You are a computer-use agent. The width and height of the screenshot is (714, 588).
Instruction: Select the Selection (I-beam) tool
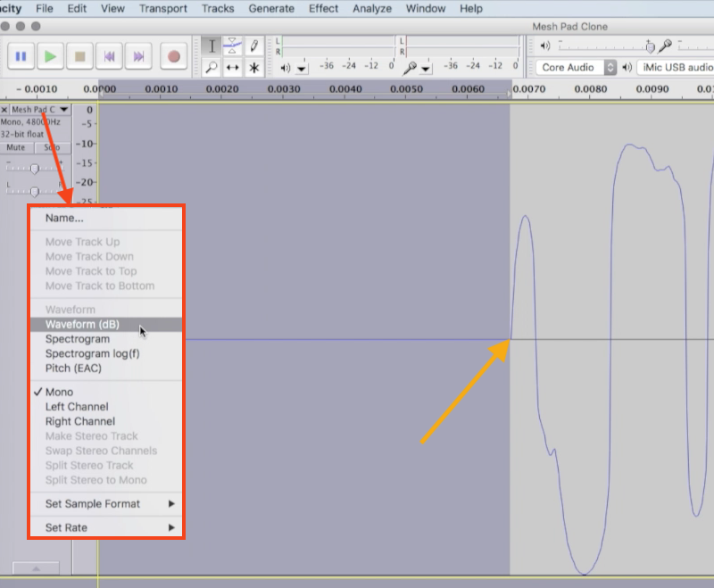pos(212,46)
